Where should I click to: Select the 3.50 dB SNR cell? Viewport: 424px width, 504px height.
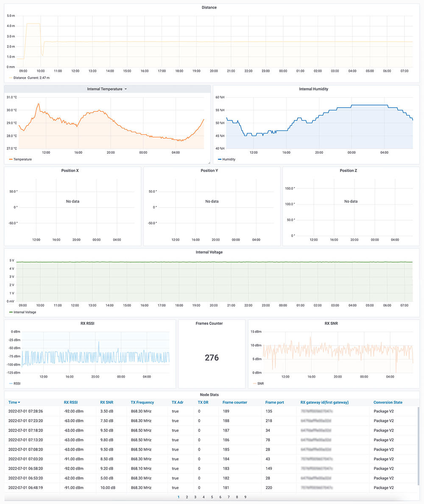click(106, 411)
